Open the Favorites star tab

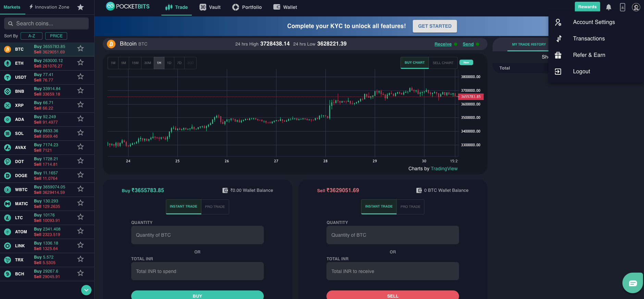tap(80, 7)
